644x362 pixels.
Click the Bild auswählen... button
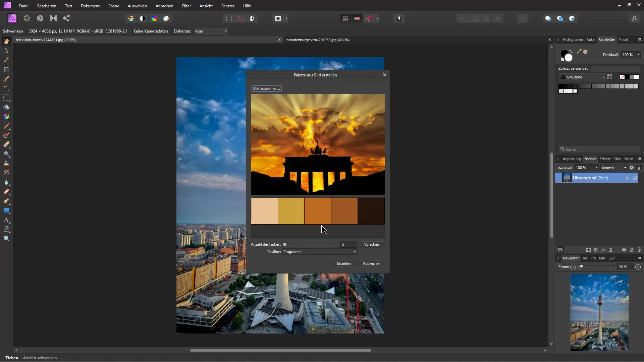[266, 88]
